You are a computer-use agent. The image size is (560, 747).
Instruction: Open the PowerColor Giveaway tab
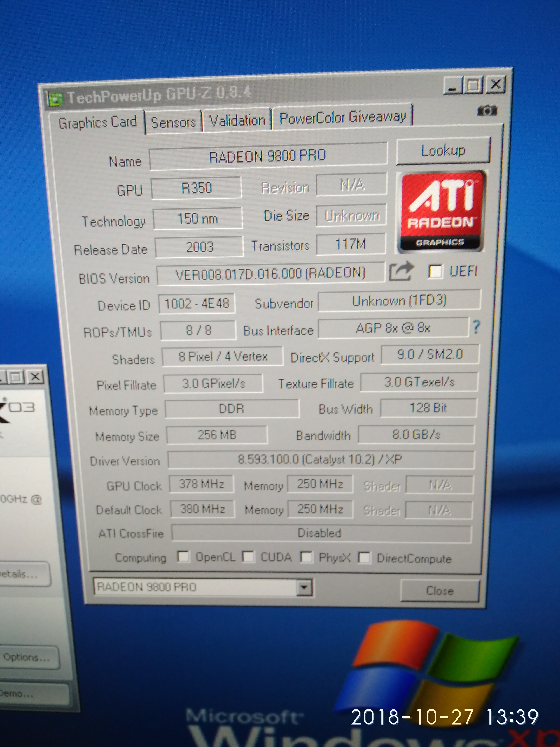(x=342, y=118)
